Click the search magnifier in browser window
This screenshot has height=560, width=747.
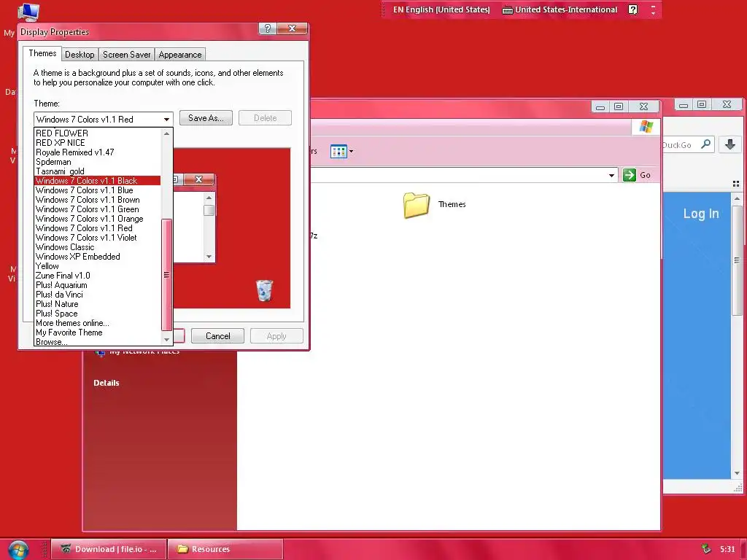(x=706, y=144)
